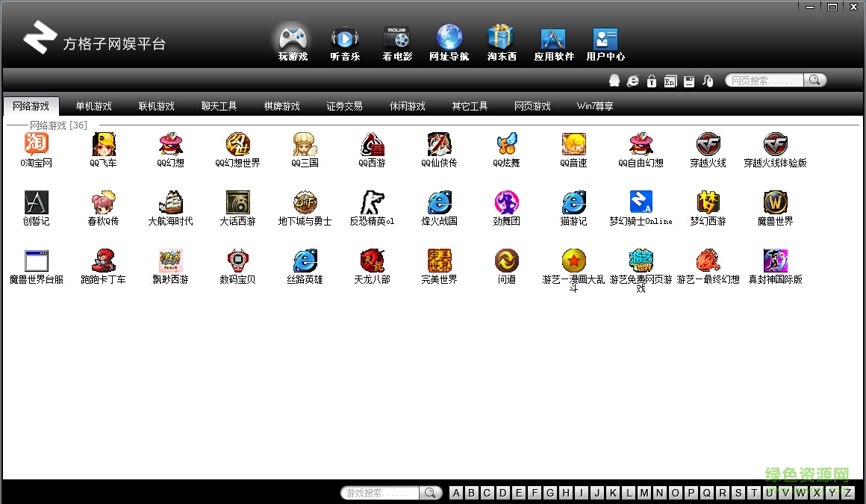
Task: Start 穿越火线 game
Action: tap(708, 149)
